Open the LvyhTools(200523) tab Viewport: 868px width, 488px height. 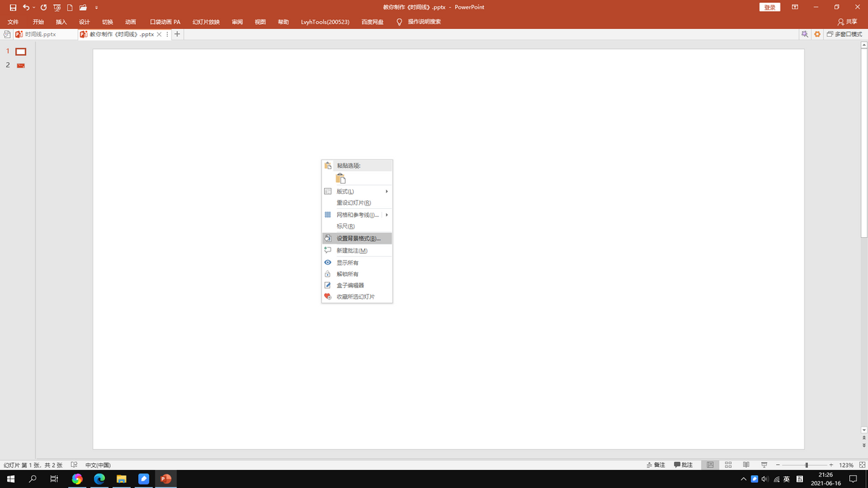(325, 22)
